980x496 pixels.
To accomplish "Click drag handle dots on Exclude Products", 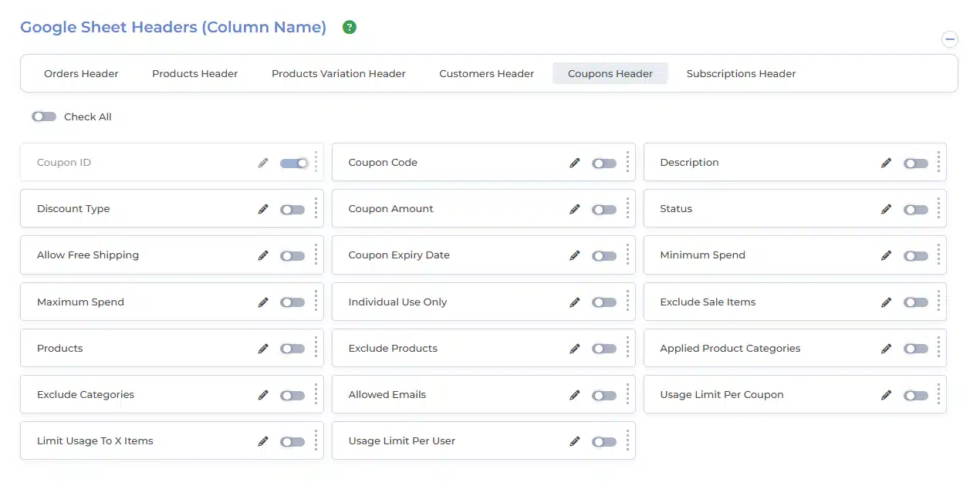I will click(627, 349).
